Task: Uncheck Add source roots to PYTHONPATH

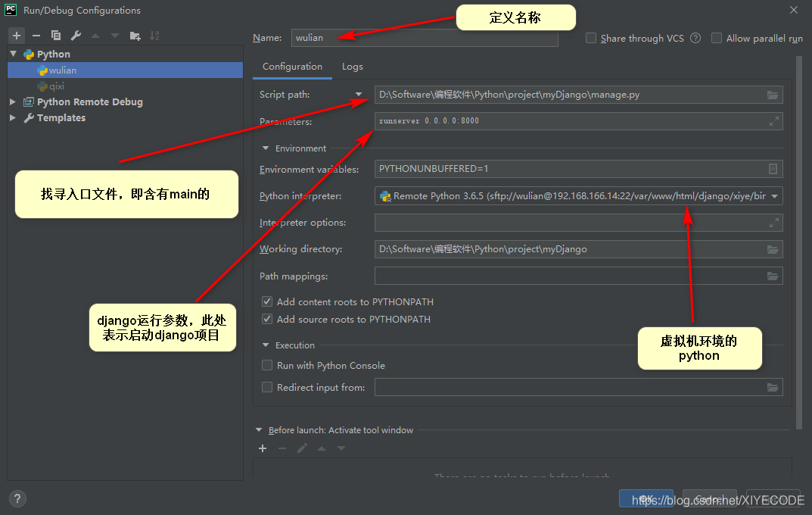Action: [x=267, y=319]
